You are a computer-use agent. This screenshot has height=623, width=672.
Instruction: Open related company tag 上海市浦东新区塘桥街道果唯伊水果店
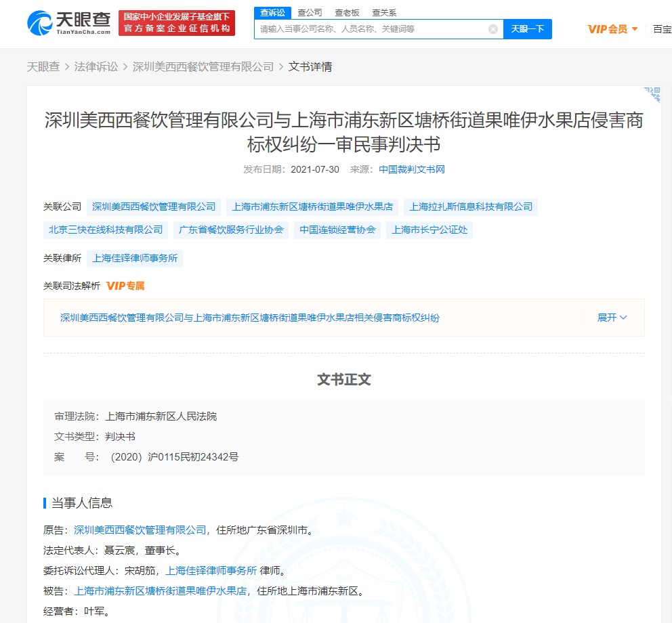312,207
